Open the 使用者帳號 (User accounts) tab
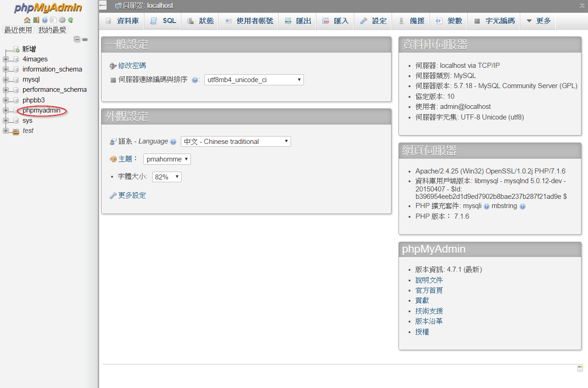 click(x=249, y=21)
